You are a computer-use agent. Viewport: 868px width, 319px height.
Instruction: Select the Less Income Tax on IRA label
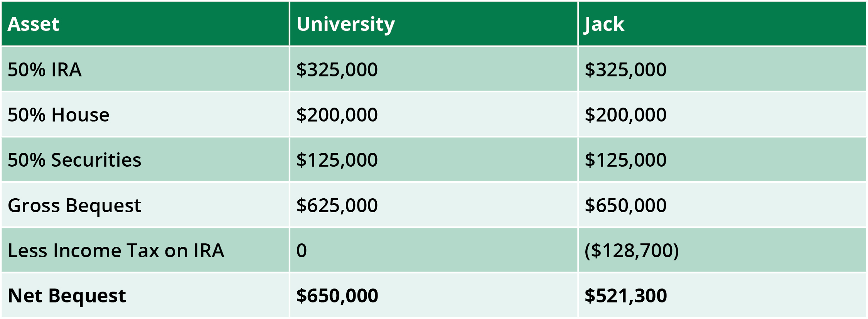(x=116, y=251)
